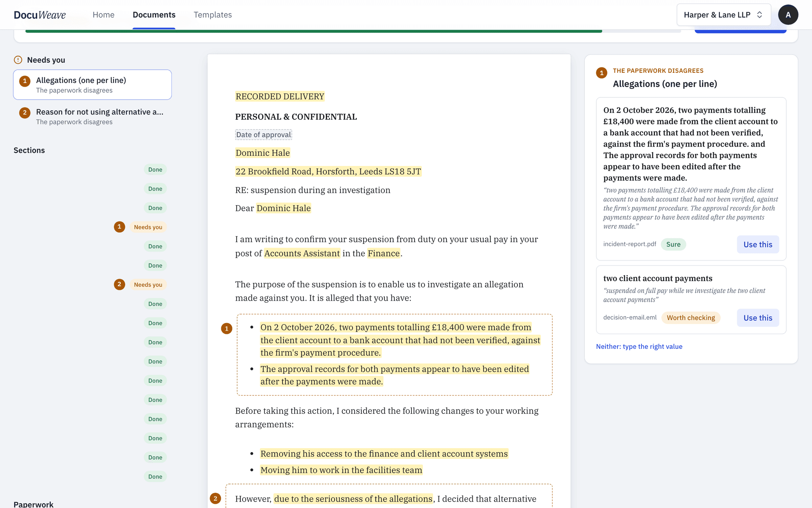The height and width of the screenshot is (508, 812).
Task: Open the Reason for not using alternative issue
Action: point(92,116)
